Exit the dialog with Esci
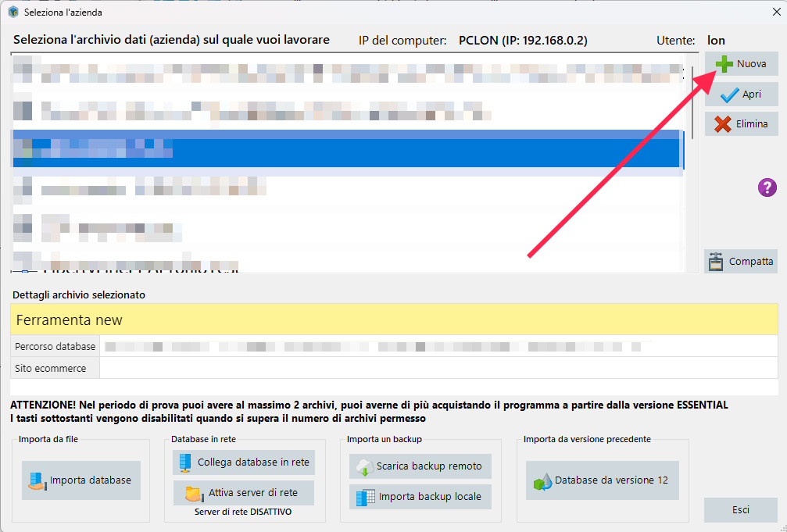The image size is (787, 532). point(740,510)
